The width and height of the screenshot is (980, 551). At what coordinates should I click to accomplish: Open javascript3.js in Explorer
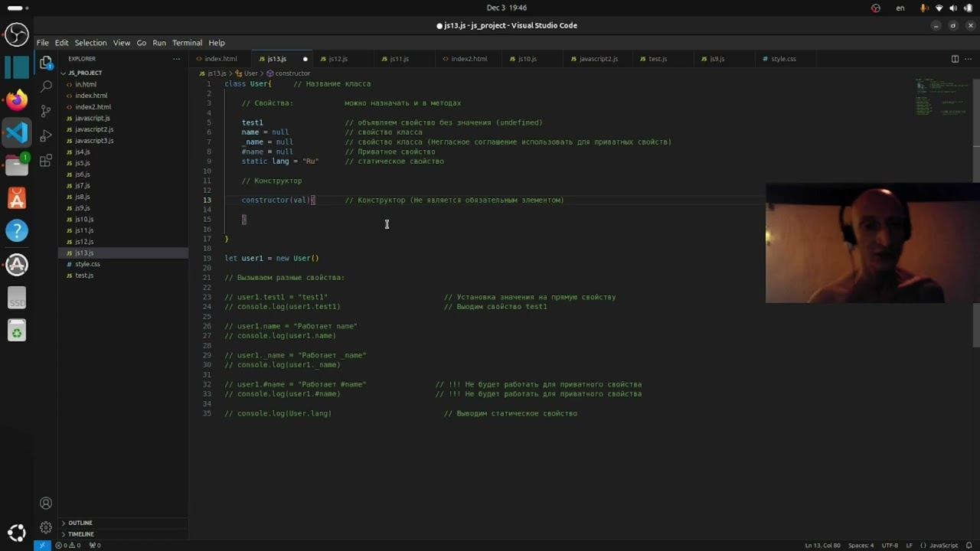pos(122,141)
